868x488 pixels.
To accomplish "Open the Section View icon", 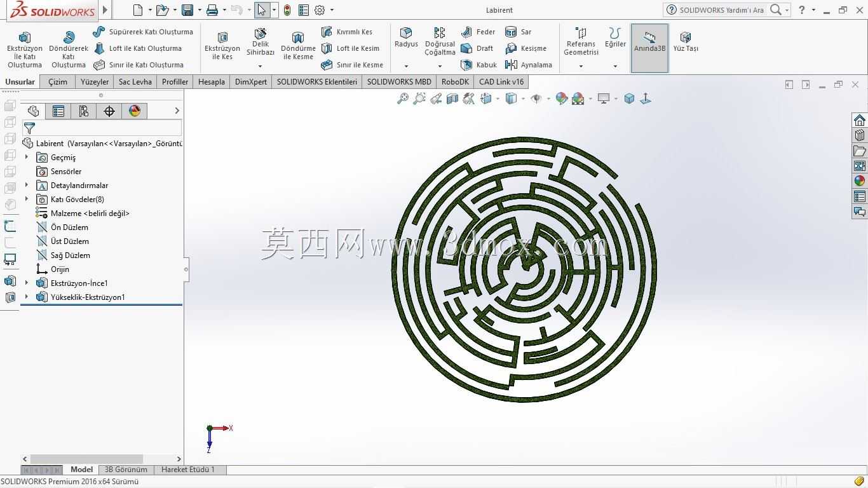I will 452,98.
